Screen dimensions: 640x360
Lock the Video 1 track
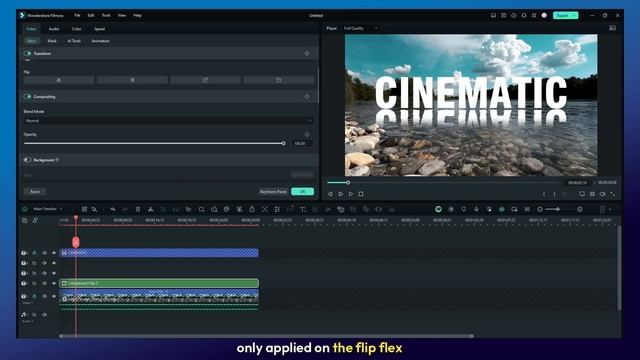(34, 296)
